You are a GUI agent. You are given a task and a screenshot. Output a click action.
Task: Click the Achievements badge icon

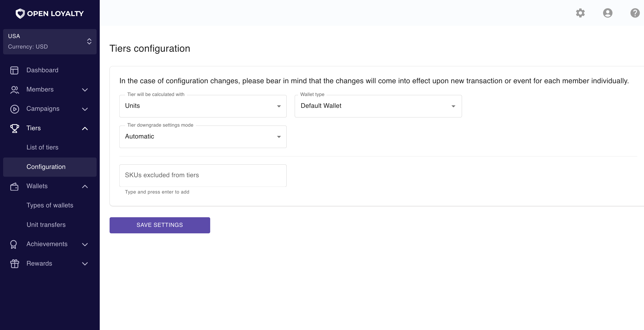pyautogui.click(x=13, y=245)
